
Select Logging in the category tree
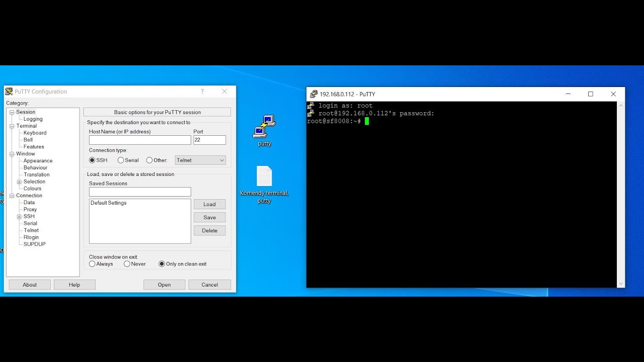33,119
